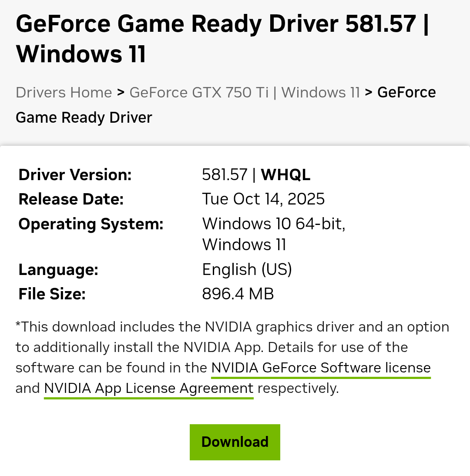Click the Driver Version label

coord(75,175)
